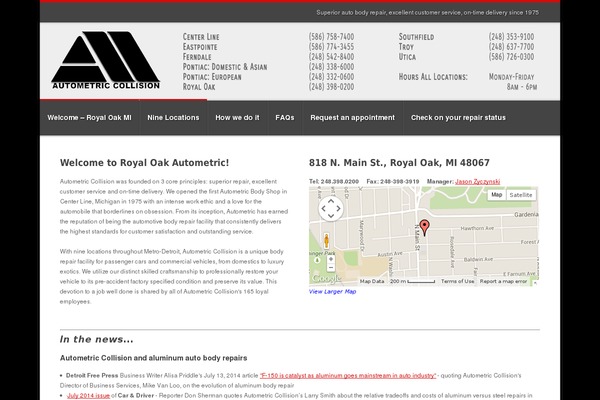Click Center Line phone (586) 758-7400
The height and width of the screenshot is (400, 600).
point(331,37)
